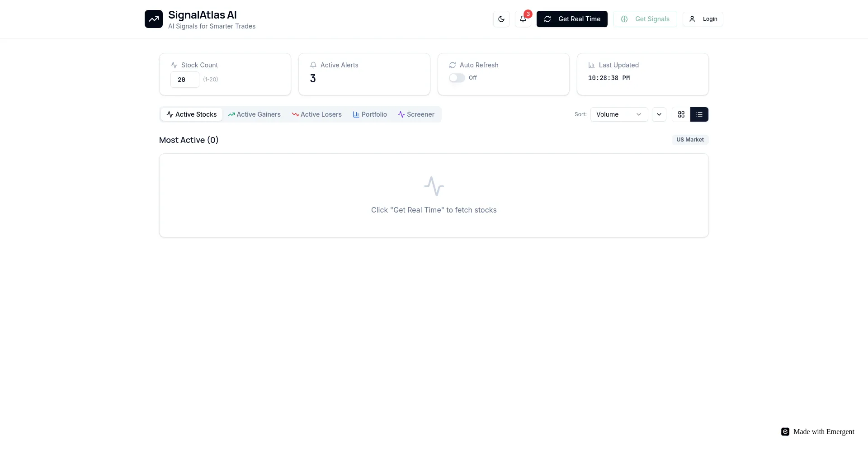This screenshot has height=449, width=868.
Task: Expand the chevron next to the sort selector
Action: point(659,114)
